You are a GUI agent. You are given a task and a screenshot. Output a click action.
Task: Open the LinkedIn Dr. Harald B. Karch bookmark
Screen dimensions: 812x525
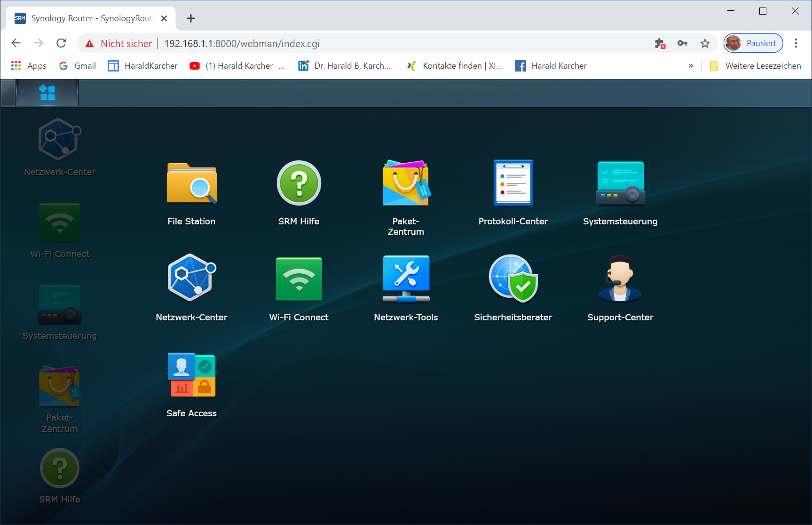(x=344, y=66)
